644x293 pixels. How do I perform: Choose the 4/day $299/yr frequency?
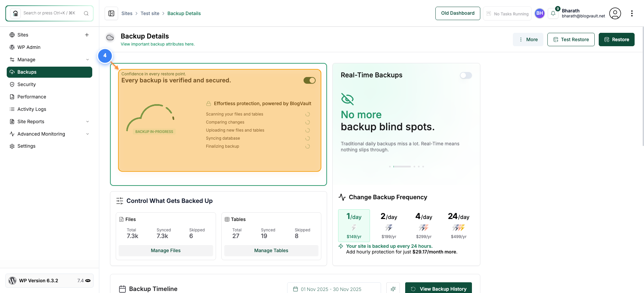pyautogui.click(x=424, y=226)
